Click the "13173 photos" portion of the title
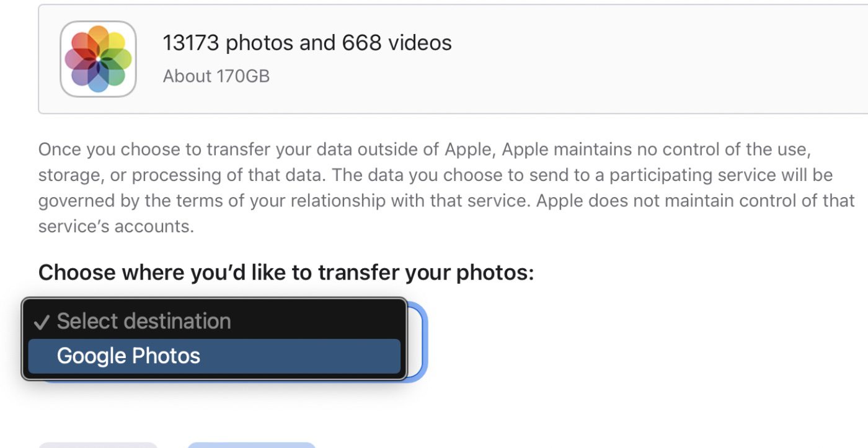The image size is (868, 448). 228,43
